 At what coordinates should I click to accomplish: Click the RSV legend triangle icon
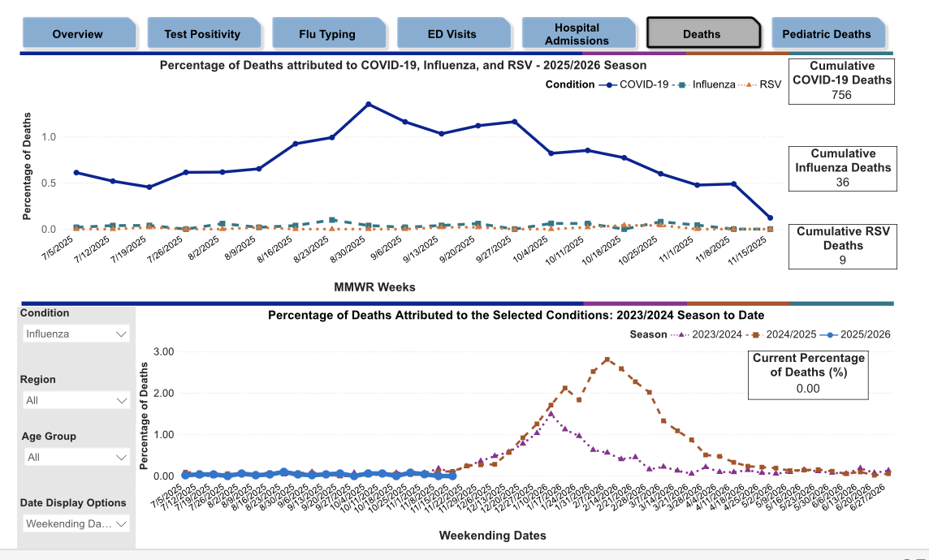pyautogui.click(x=748, y=84)
